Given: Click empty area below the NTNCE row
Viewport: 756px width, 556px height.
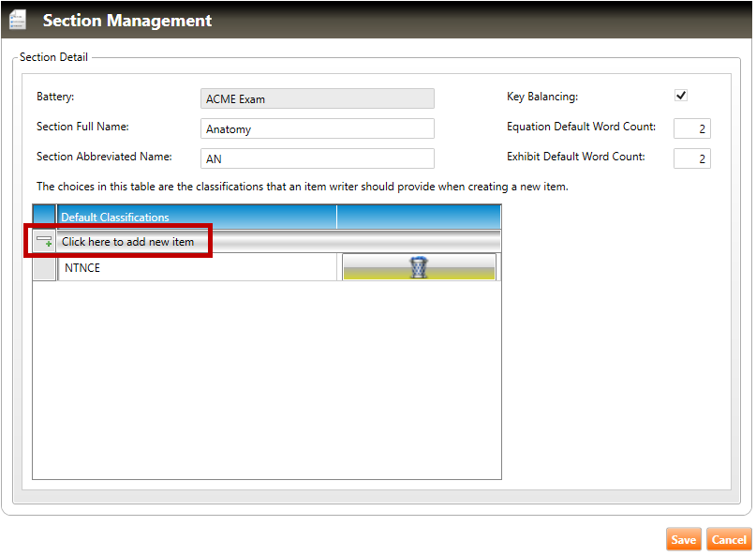Looking at the screenshot, I should pos(267,375).
